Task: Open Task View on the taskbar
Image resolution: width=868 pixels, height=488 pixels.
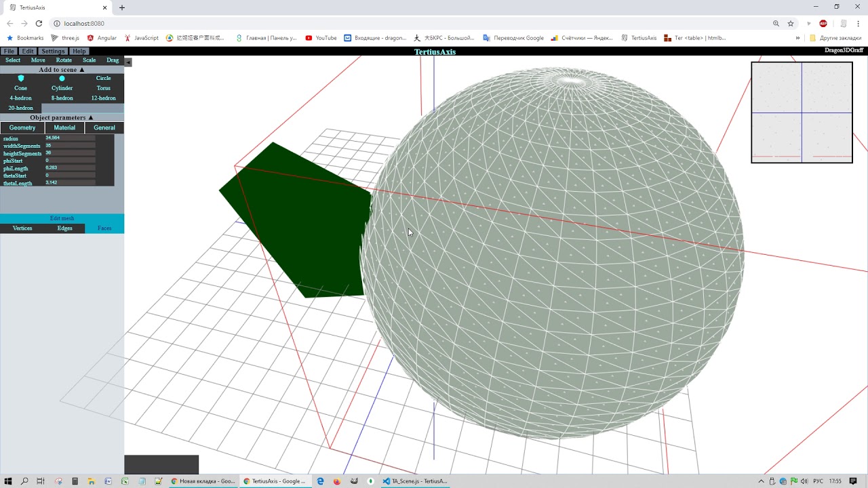Action: coord(41,481)
